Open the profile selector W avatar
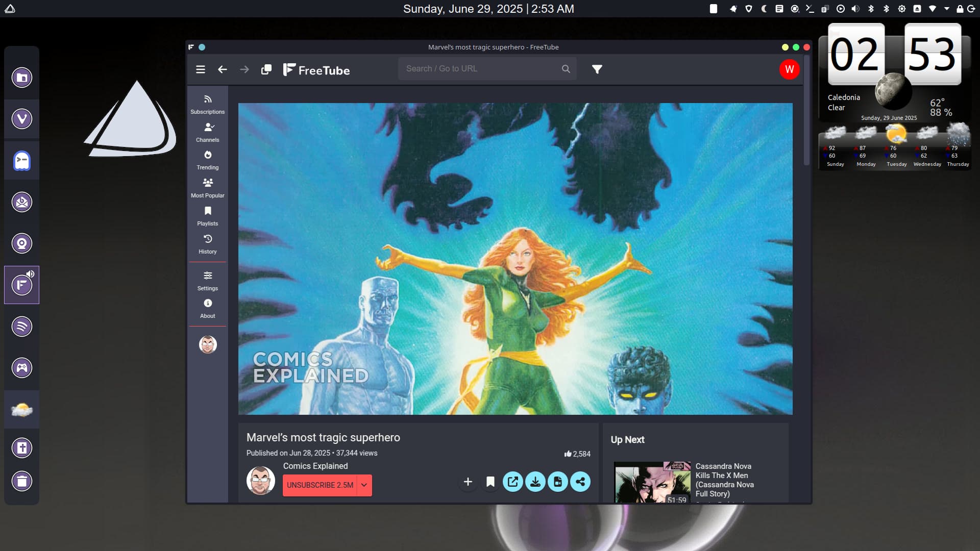 coord(789,69)
